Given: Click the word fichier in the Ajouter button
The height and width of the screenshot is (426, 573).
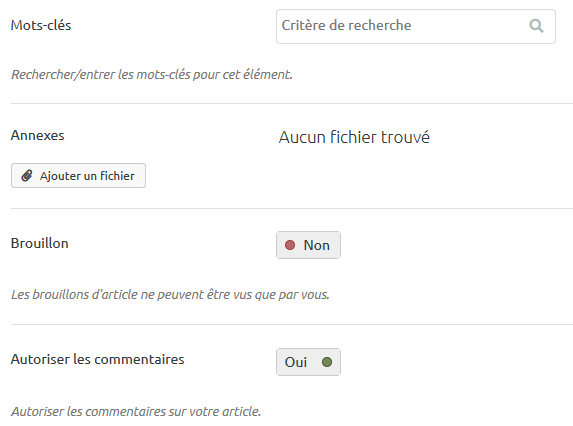Looking at the screenshot, I should pos(117,176).
